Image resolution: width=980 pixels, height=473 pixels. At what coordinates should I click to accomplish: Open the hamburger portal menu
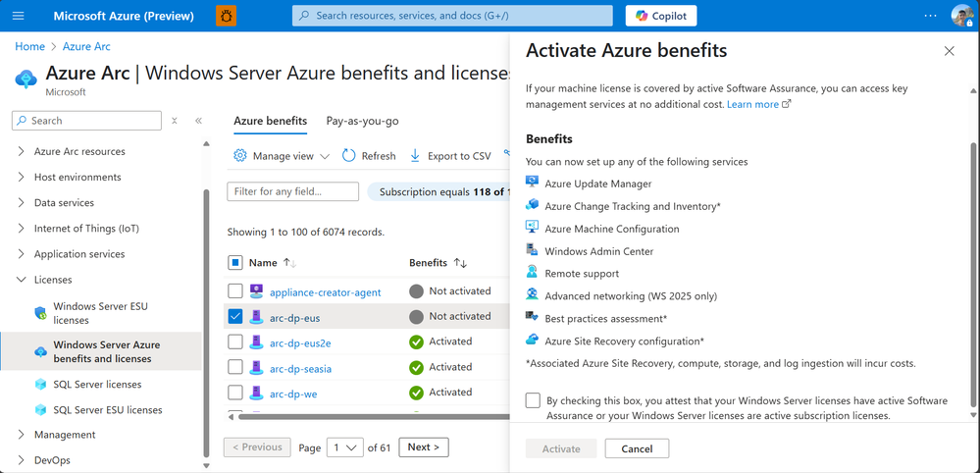point(18,16)
